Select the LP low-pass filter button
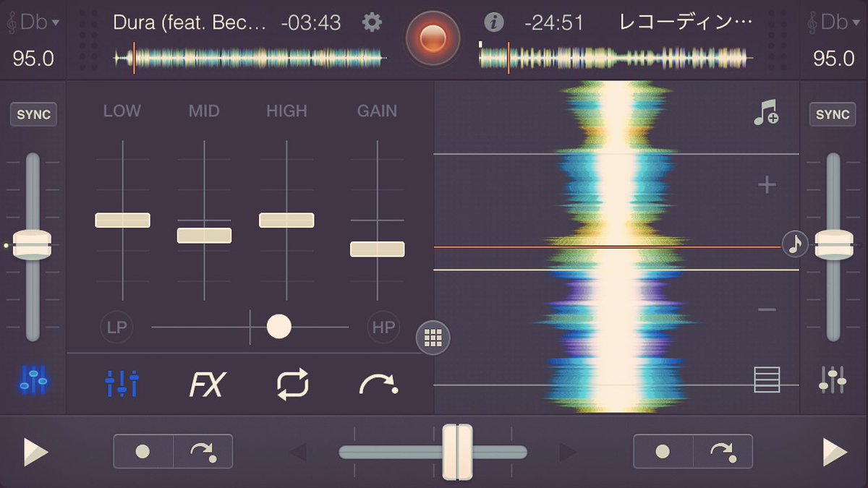 click(x=116, y=328)
